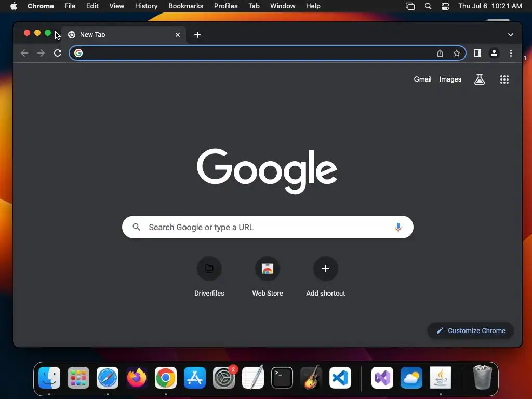Viewport: 532px width, 399px height.
Task: Open Control Center in the menu bar
Action: coord(445,6)
